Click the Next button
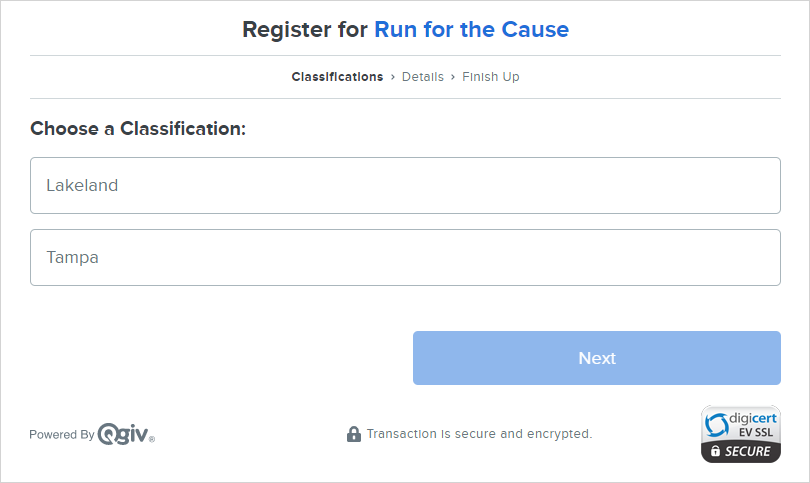This screenshot has width=810, height=483. tap(597, 358)
